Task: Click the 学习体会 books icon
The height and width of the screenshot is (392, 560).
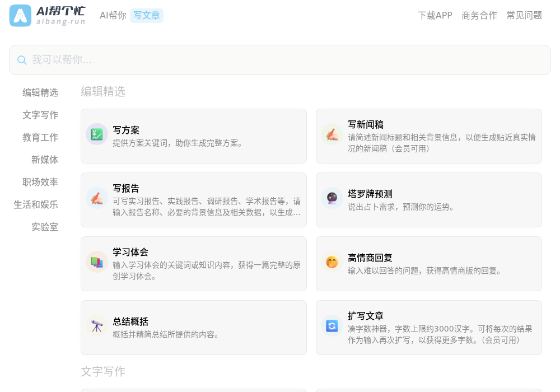Action: click(x=97, y=262)
